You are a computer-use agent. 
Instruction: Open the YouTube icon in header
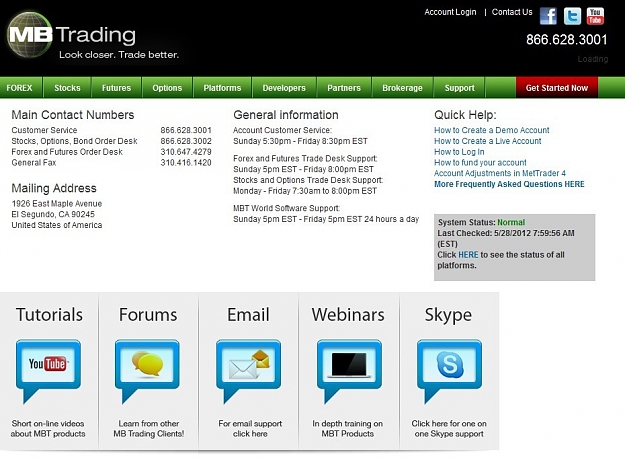point(595,16)
